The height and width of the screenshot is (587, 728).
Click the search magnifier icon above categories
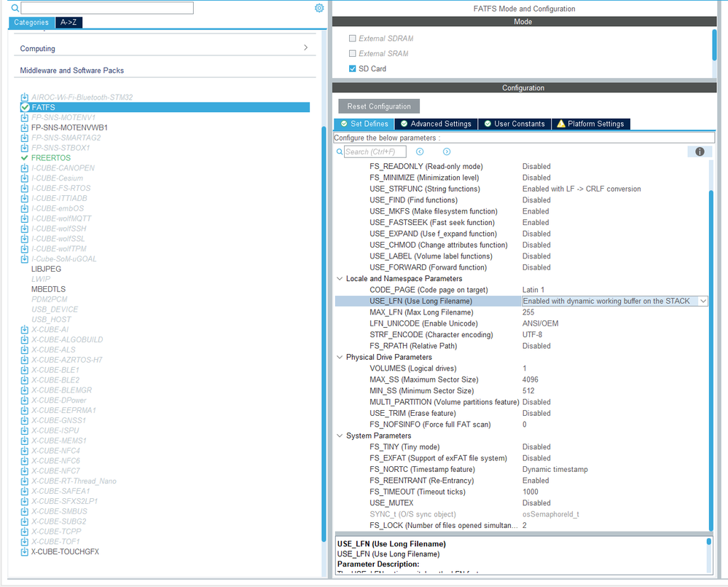coord(15,8)
